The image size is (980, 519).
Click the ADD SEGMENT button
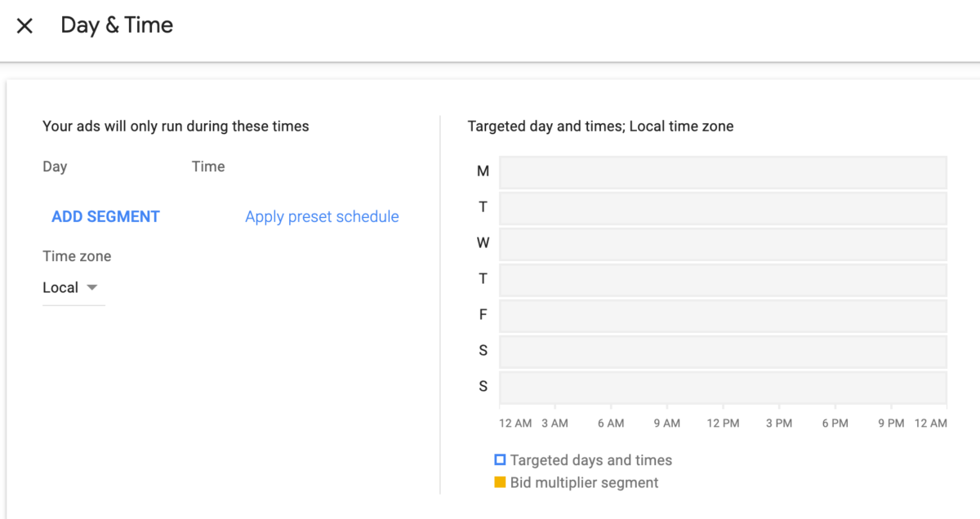click(x=105, y=216)
